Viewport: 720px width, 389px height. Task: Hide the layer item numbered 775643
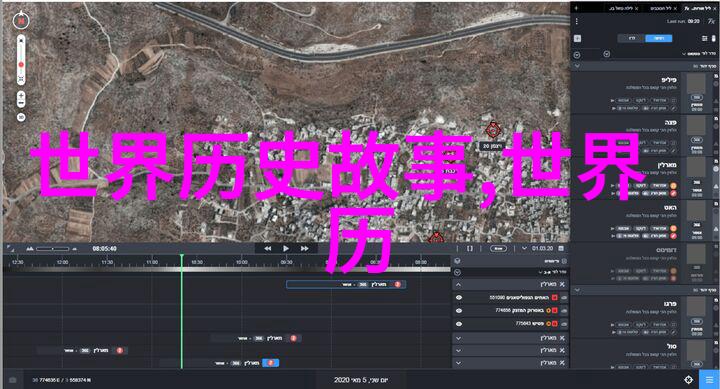[x=459, y=324]
